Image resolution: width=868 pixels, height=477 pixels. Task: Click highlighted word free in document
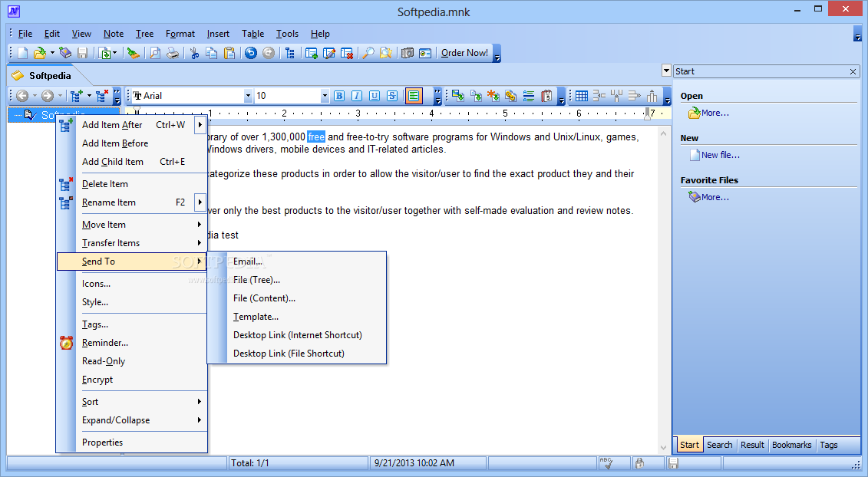(x=316, y=137)
